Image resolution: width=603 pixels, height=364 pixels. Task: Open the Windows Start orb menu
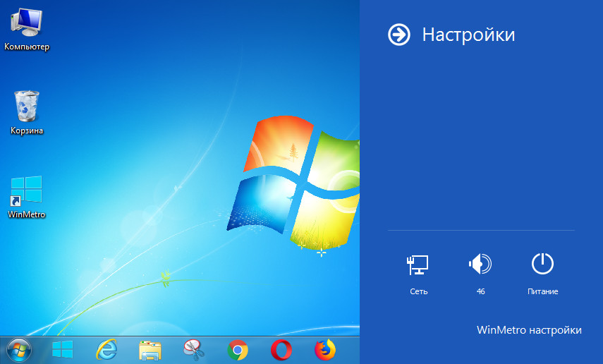[x=19, y=349]
